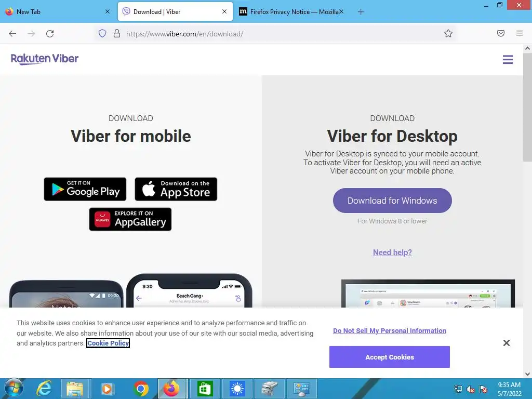Open Firefox application hamburger menu
532x399 pixels.
[x=519, y=33]
